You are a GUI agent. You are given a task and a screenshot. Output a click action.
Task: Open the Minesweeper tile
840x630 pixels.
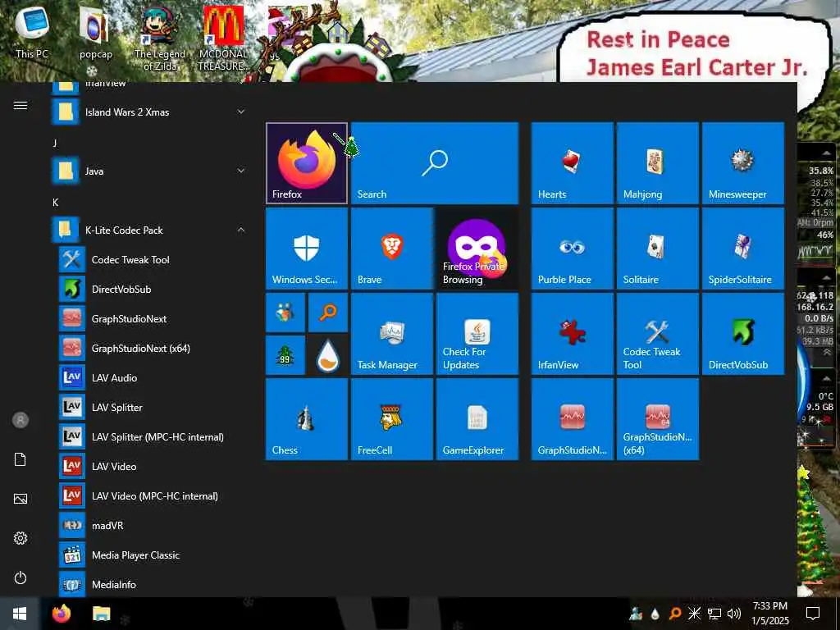pos(743,163)
